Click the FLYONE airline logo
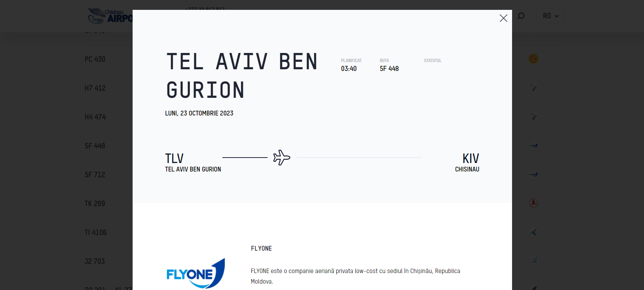 pos(196,273)
